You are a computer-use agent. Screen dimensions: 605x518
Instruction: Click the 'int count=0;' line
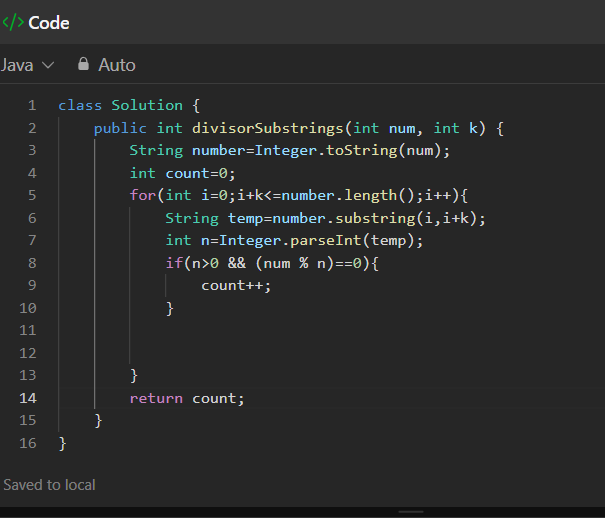183,173
